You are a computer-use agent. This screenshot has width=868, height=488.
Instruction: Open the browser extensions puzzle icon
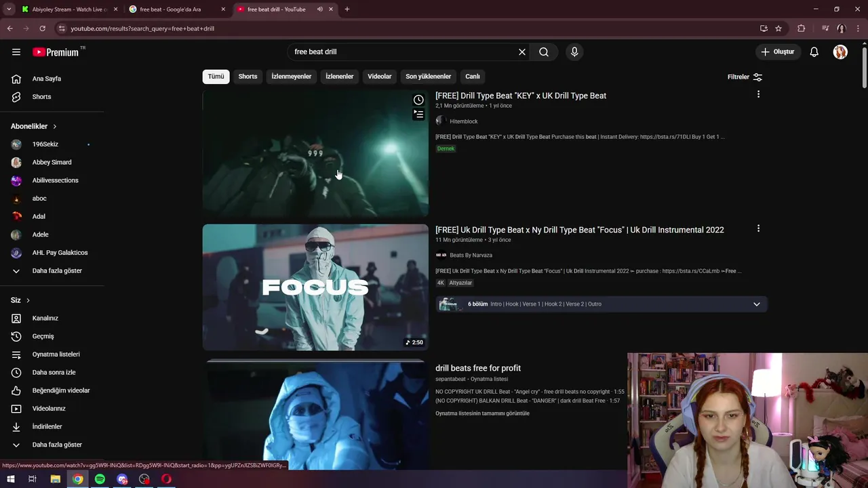[802, 28]
